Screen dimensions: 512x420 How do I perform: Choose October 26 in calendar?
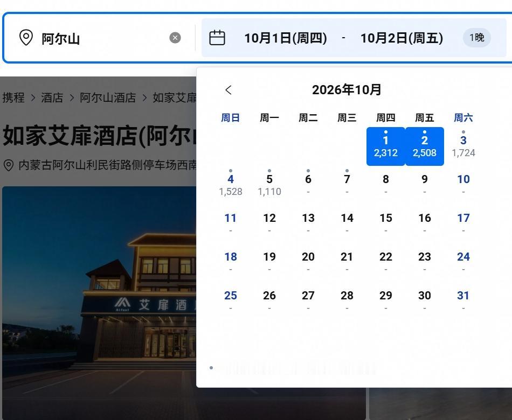click(x=269, y=302)
